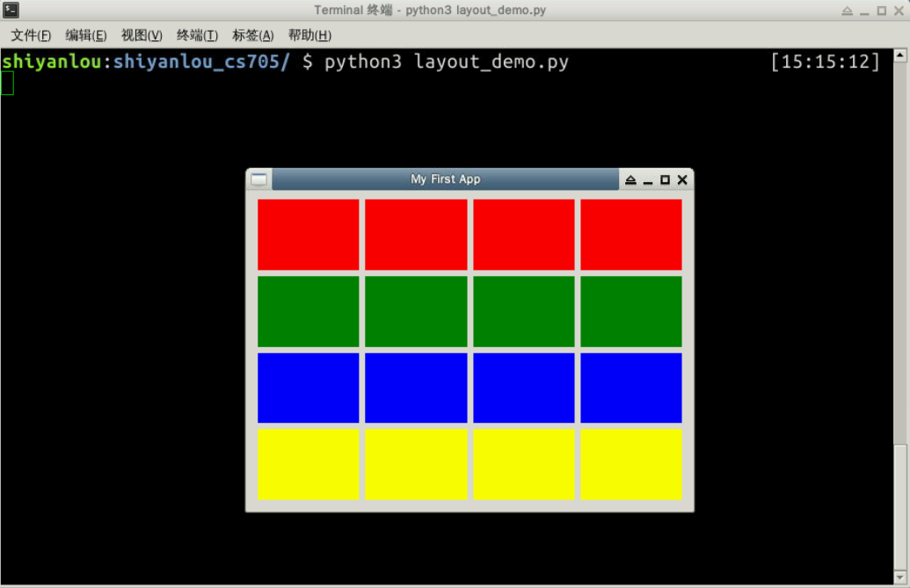Open the 编辑(E) menu
Image resolution: width=910 pixels, height=588 pixels.
tap(86, 35)
